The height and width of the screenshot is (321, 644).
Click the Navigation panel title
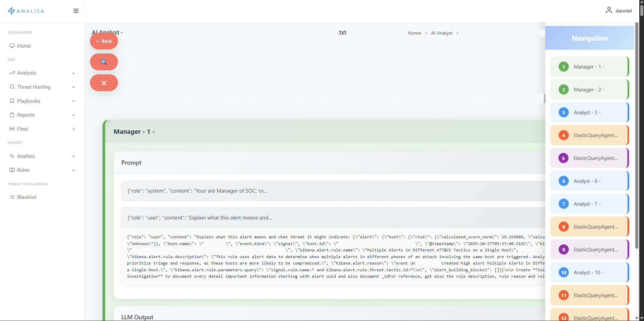point(590,38)
